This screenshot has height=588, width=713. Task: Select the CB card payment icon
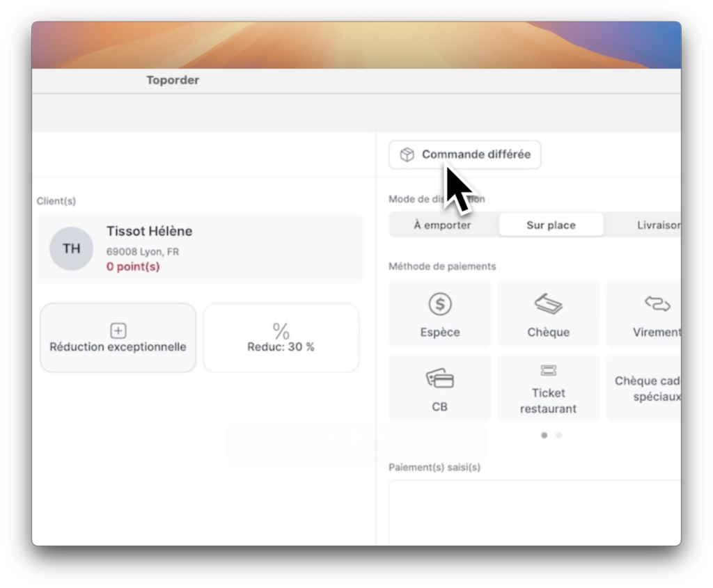(x=439, y=379)
